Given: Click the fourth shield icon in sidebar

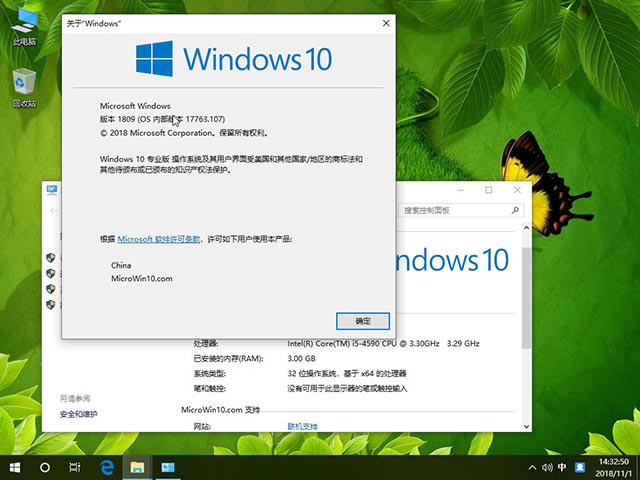Looking at the screenshot, I should (51, 304).
